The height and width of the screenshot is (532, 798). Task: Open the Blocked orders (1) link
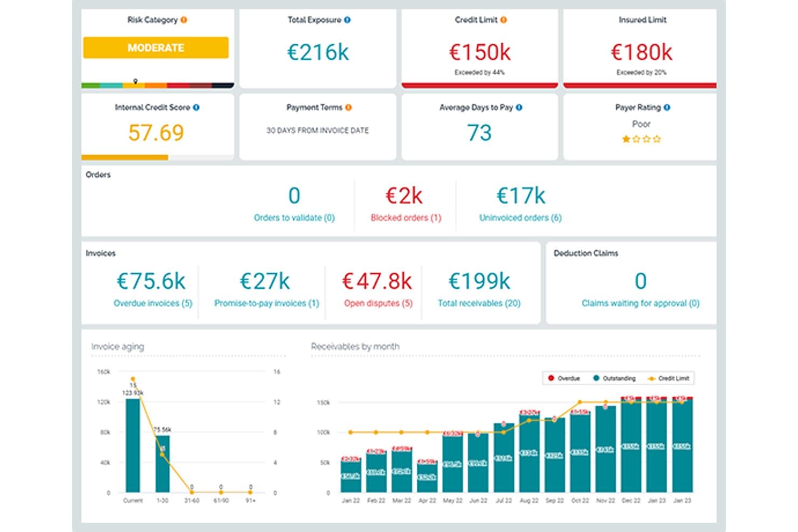click(x=406, y=218)
